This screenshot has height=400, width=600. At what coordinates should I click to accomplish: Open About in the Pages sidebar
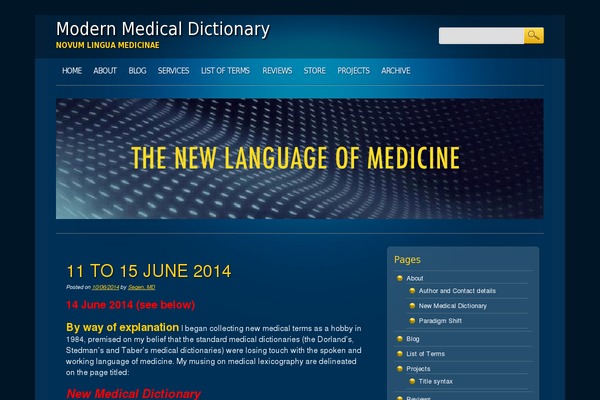coord(414,278)
